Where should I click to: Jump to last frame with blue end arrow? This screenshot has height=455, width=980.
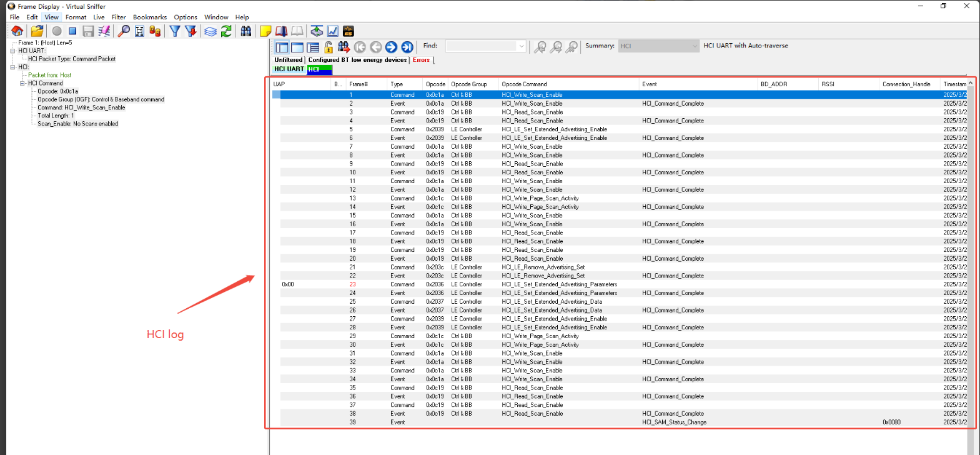click(407, 47)
